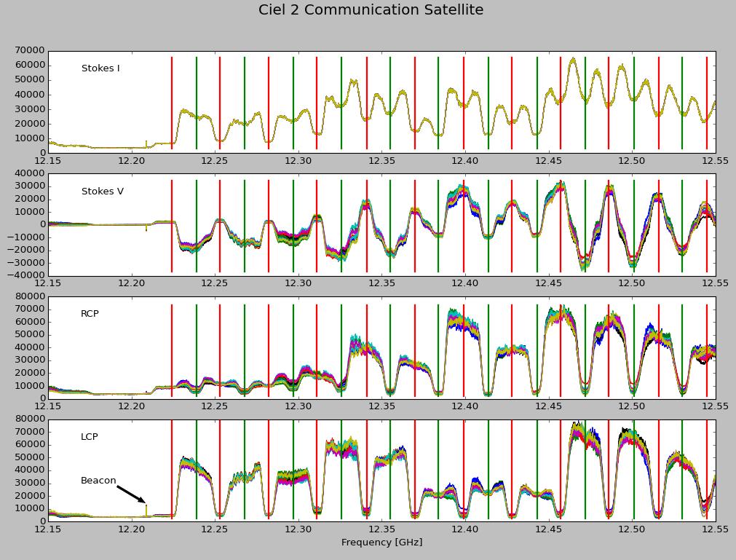Click the 'LCP' panel label
736x560 pixels.
89,437
